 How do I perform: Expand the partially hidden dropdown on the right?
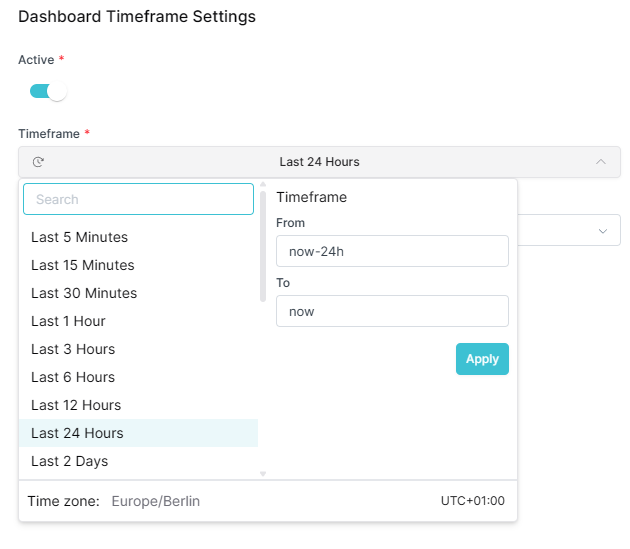click(602, 231)
